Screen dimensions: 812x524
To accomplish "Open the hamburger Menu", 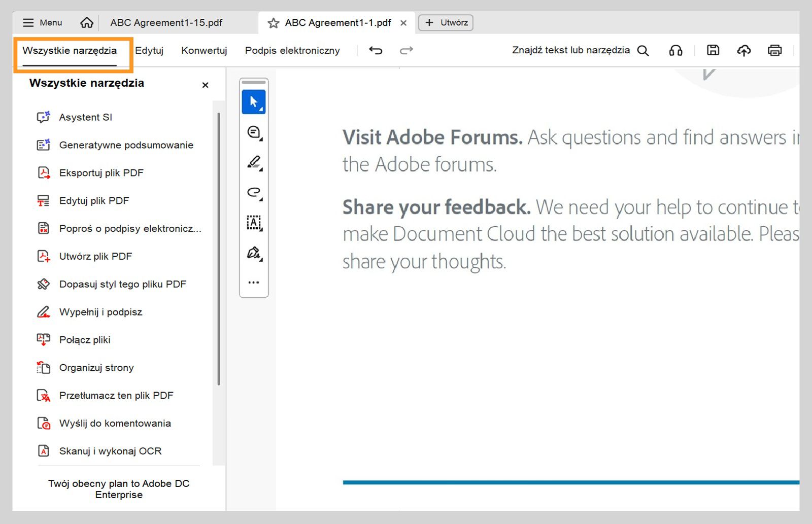I will 43,23.
